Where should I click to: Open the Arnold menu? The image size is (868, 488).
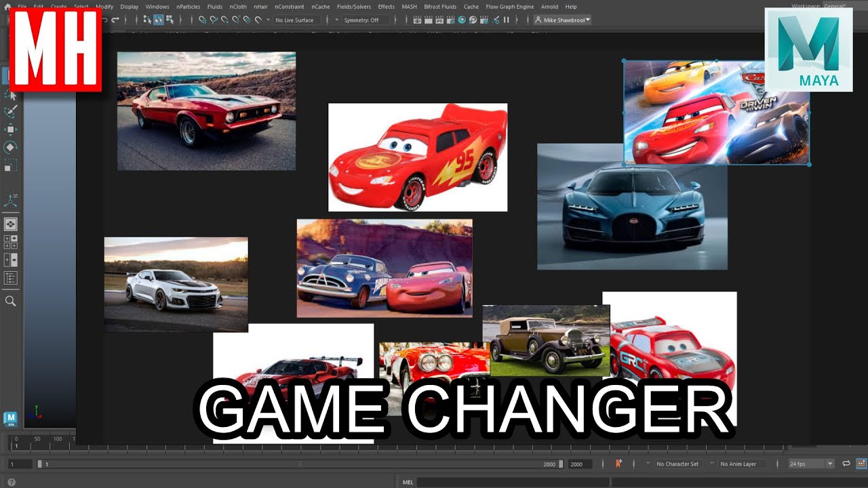(x=549, y=7)
